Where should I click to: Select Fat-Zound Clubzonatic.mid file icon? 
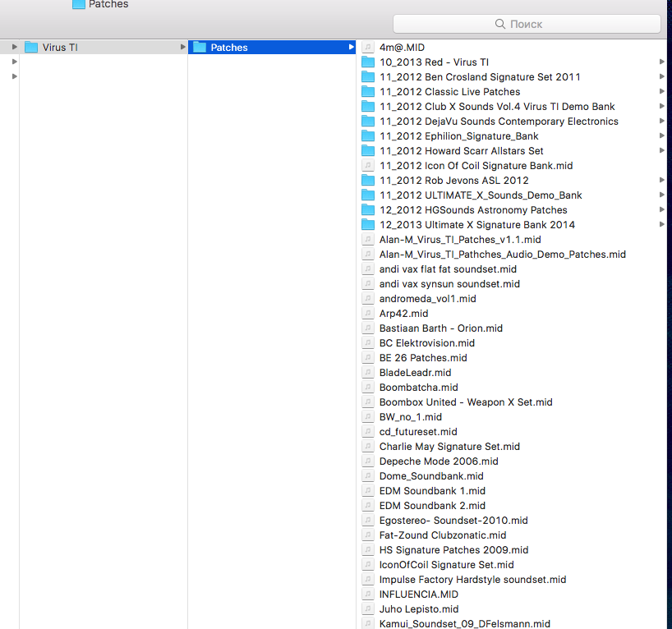pos(368,535)
